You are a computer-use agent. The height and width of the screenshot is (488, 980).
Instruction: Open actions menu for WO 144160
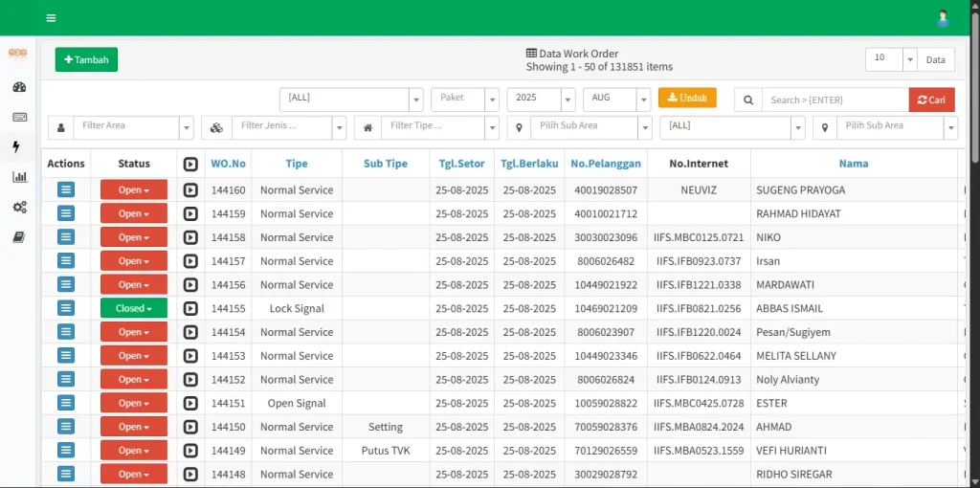[66, 189]
